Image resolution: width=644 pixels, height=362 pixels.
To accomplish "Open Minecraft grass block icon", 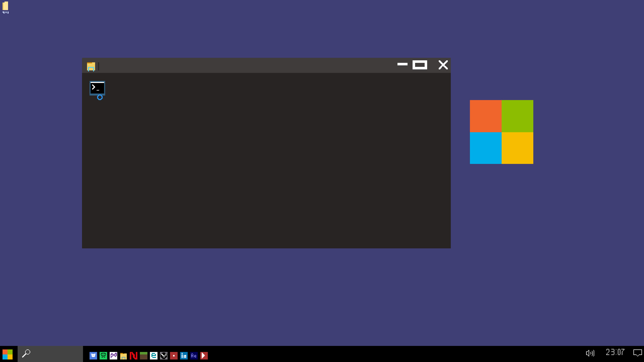I will 144,355.
